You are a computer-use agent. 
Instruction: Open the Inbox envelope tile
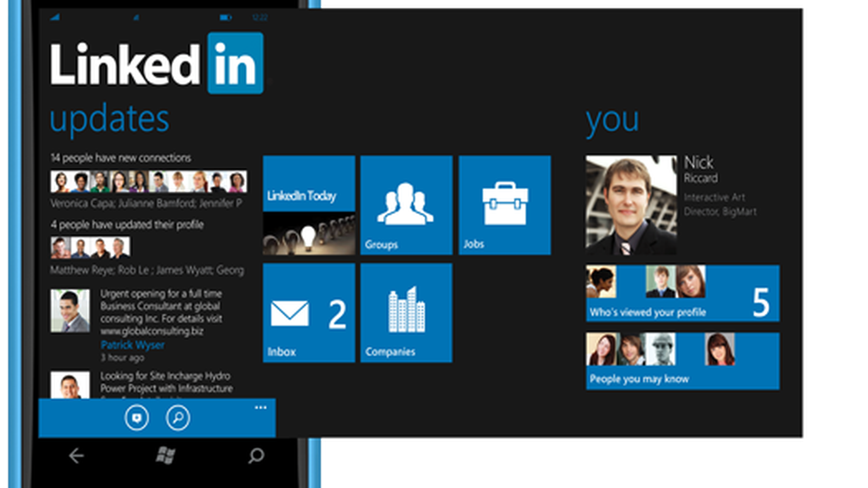point(309,313)
